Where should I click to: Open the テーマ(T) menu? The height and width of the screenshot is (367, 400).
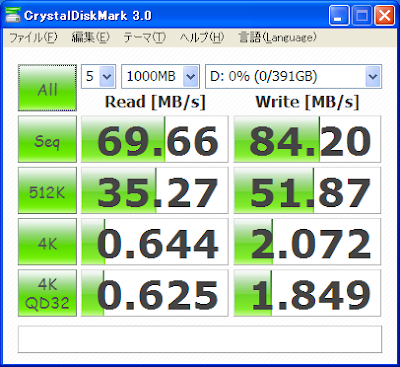pyautogui.click(x=145, y=37)
